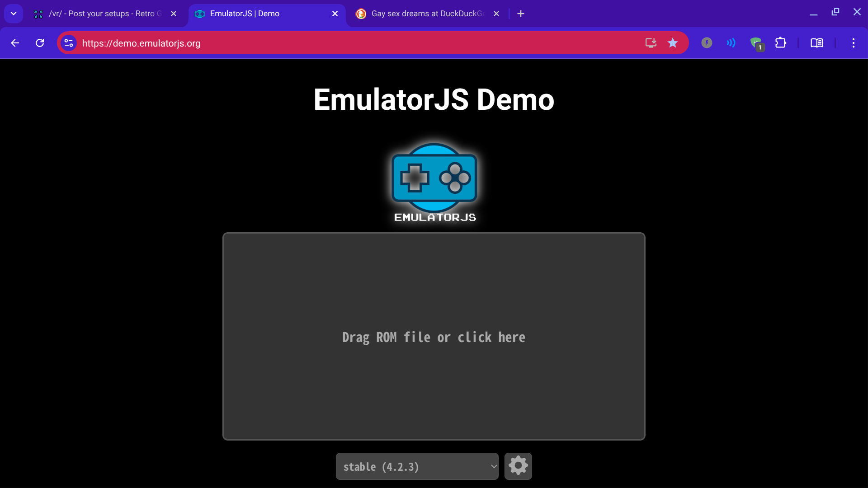Screen dimensions: 868x488
Task: Open reading mode book icon
Action: pyautogui.click(x=816, y=43)
